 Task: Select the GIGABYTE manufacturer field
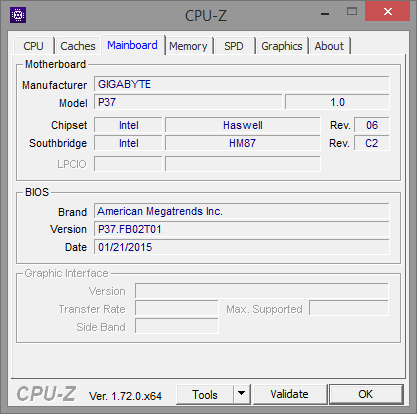(x=242, y=84)
